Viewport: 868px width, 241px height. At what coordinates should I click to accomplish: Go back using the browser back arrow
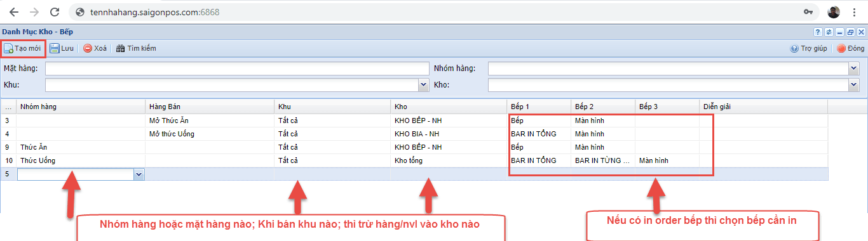pyautogui.click(x=13, y=11)
